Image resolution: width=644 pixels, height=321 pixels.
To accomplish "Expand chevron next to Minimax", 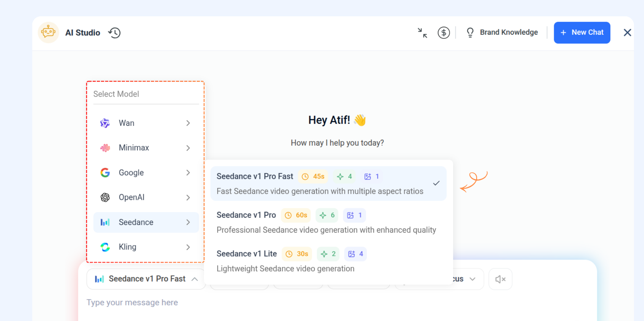I will click(x=188, y=148).
